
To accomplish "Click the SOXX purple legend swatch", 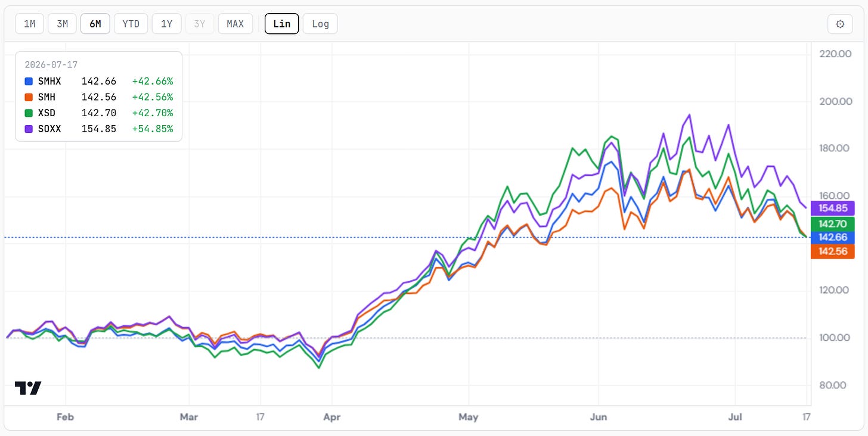I will (29, 129).
